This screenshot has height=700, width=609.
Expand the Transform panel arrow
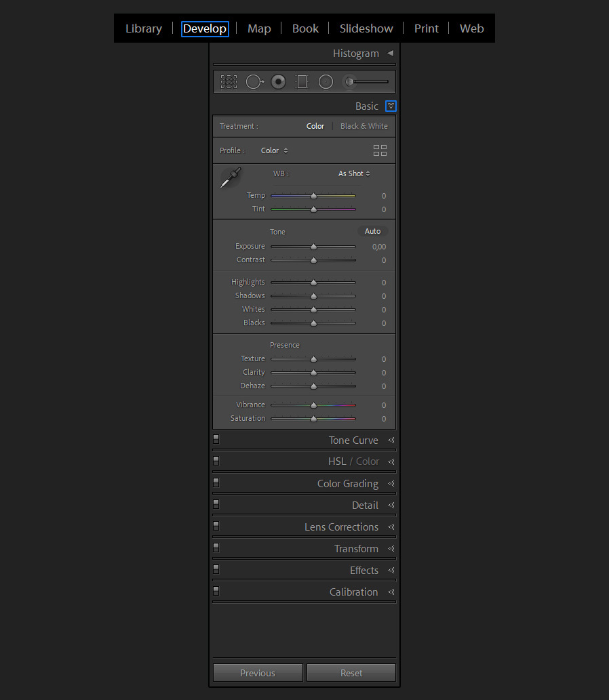[391, 549]
